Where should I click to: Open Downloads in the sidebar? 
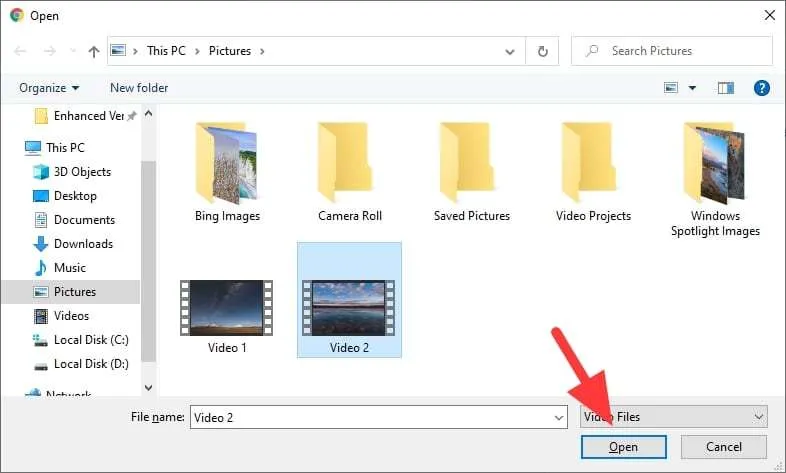[x=73, y=244]
